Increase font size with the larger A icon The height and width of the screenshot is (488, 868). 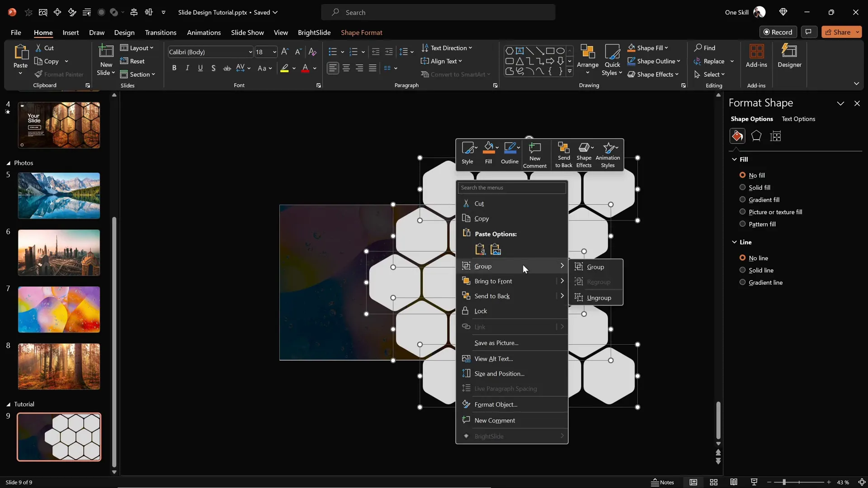(285, 52)
